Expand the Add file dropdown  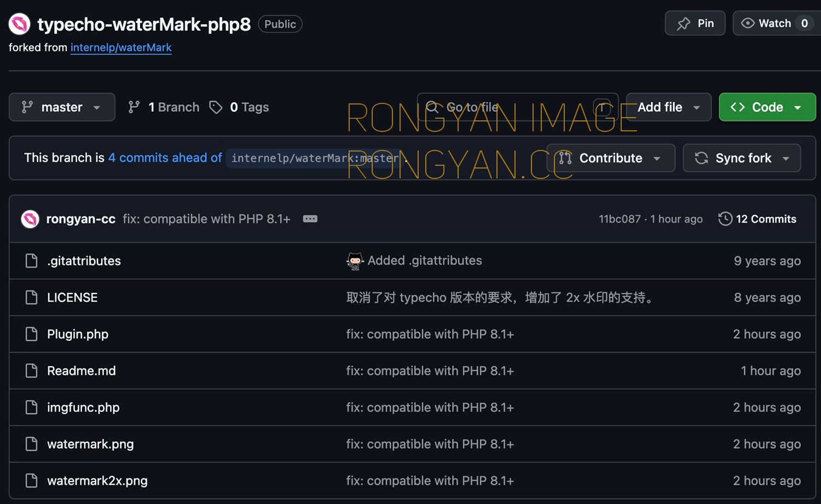pos(668,107)
